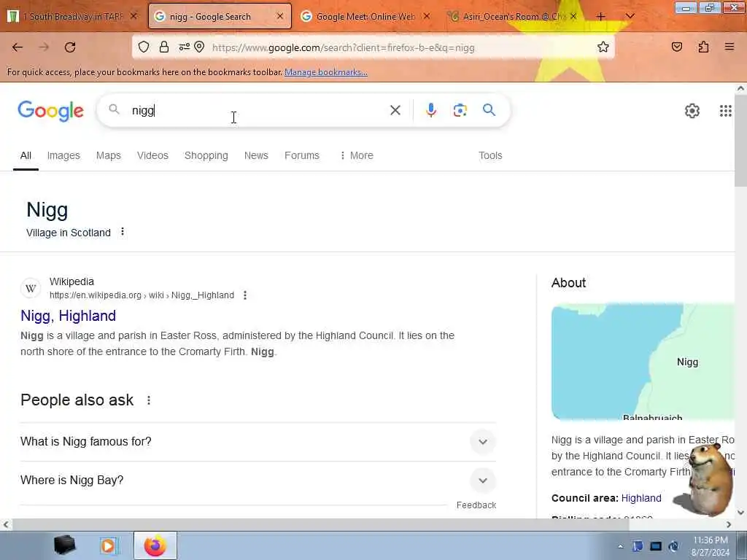This screenshot has width=747, height=560.
Task: Click the Firefox icon in the taskbar
Action: pos(155,545)
